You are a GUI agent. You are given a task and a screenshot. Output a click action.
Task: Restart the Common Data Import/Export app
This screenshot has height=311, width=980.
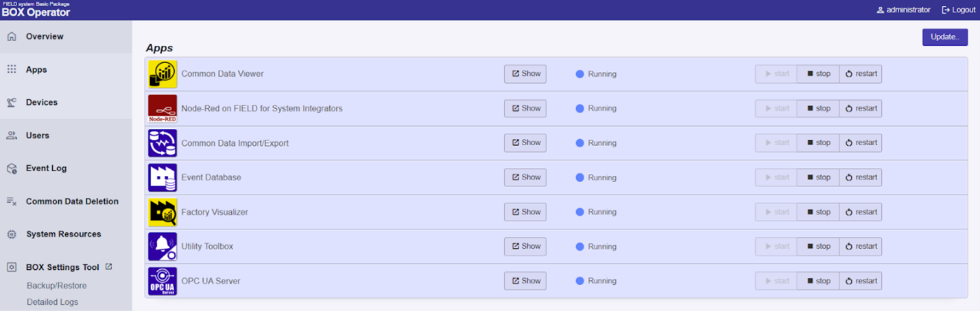861,142
